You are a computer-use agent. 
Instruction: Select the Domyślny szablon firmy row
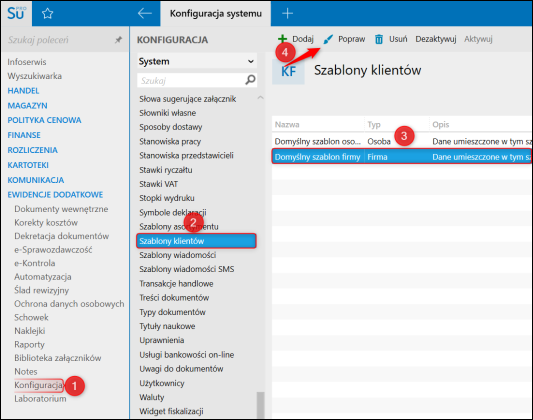click(x=401, y=157)
